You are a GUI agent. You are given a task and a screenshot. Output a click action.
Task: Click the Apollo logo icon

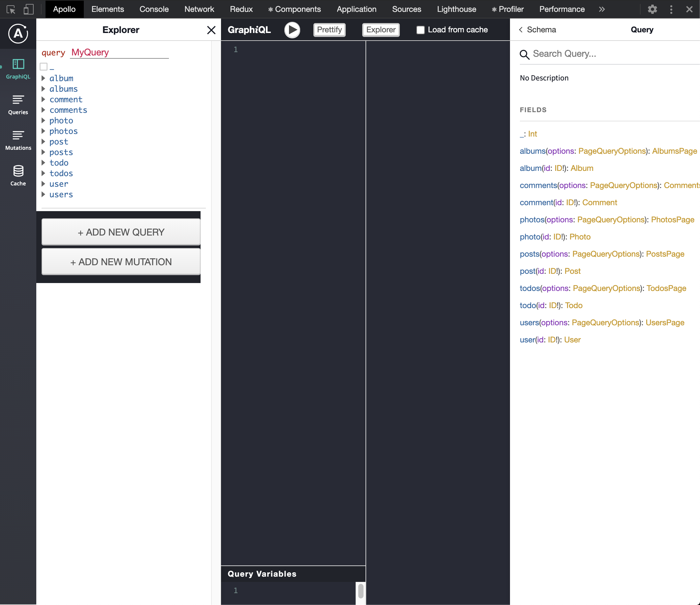(x=18, y=33)
